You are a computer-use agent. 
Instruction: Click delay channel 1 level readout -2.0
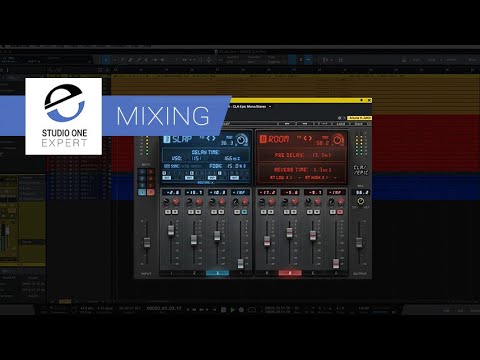tap(172, 192)
